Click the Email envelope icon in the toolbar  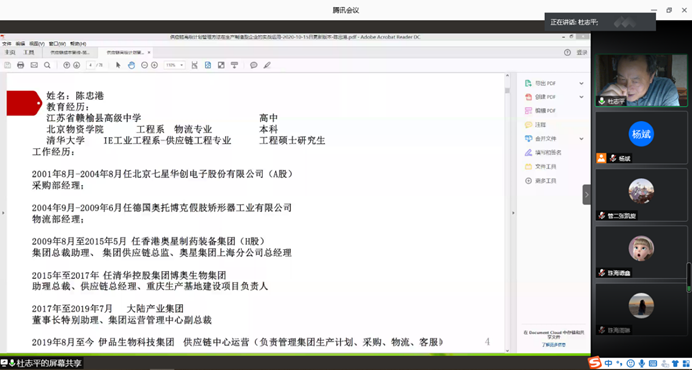pos(34,65)
